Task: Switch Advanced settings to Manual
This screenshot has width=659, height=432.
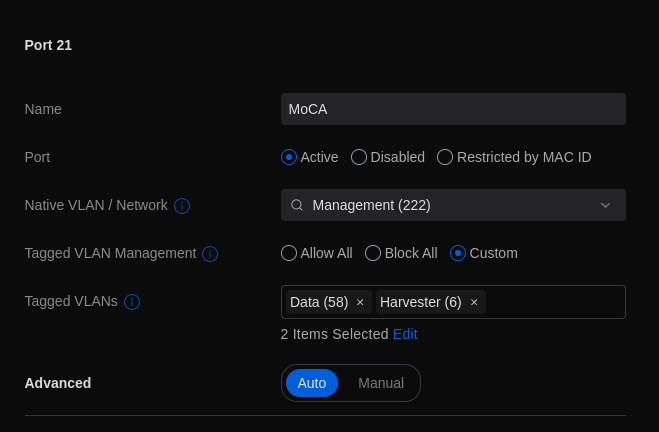Action: click(381, 383)
